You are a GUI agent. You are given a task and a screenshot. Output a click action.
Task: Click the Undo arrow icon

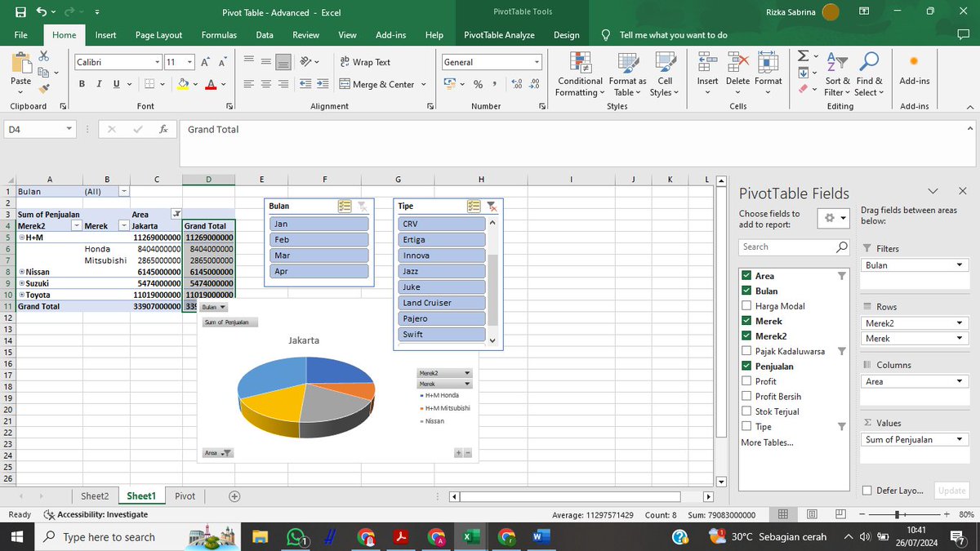pyautogui.click(x=41, y=12)
